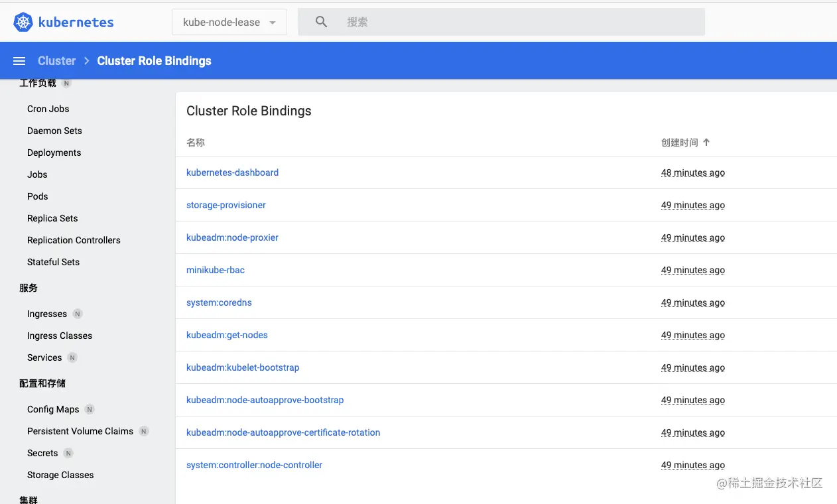This screenshot has height=504, width=837.
Task: Click the search magnifier icon
Action: click(322, 22)
